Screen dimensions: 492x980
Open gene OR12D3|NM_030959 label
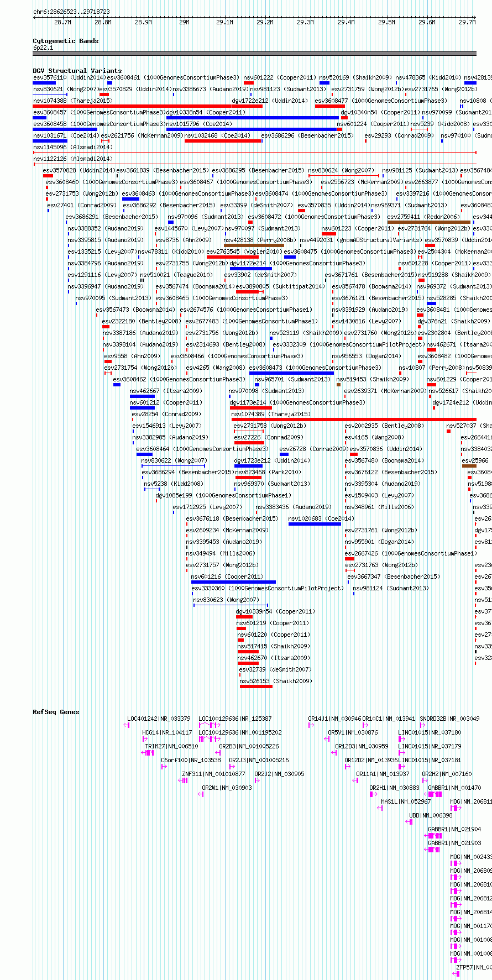coord(362,746)
